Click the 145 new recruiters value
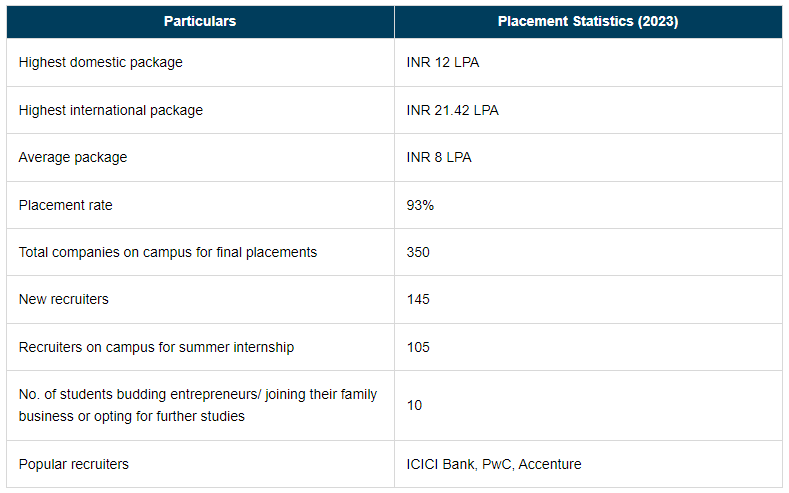The image size is (789, 493). click(418, 299)
